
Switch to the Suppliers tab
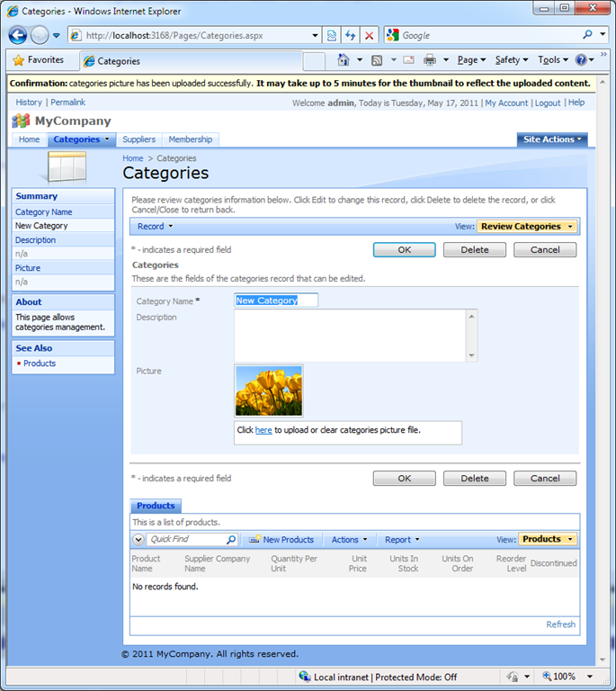pyautogui.click(x=138, y=139)
